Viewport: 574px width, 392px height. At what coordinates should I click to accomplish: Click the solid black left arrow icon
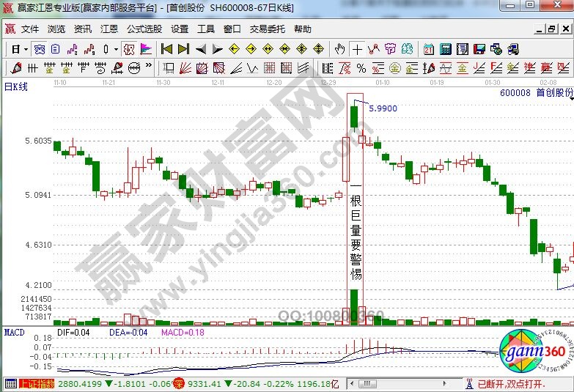[x=202, y=49]
